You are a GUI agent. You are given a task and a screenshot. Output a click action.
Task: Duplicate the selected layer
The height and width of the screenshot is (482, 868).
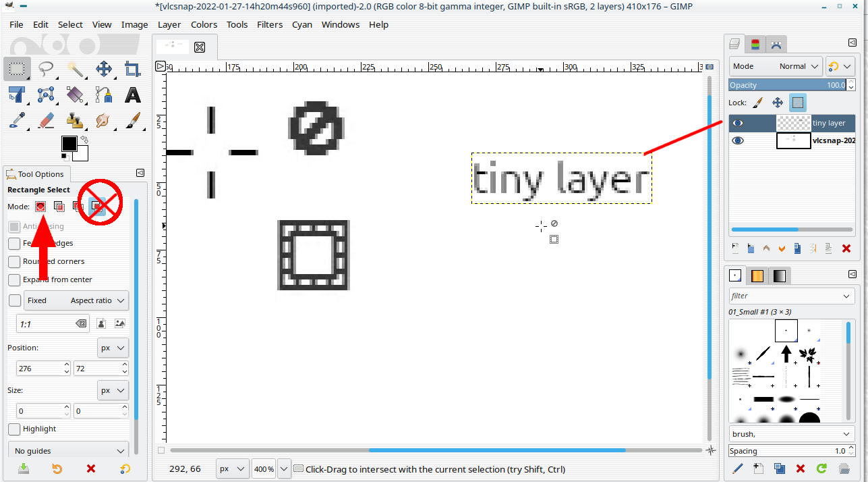[x=797, y=248]
